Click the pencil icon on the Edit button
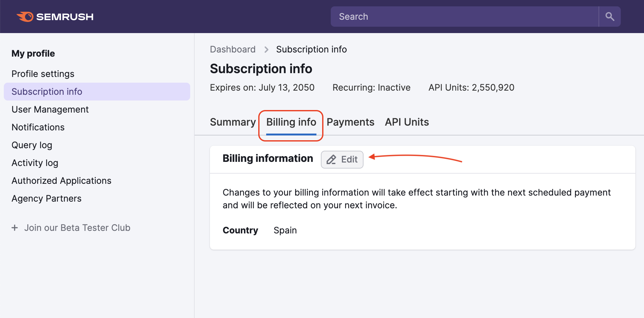The width and height of the screenshot is (644, 318). tap(331, 160)
